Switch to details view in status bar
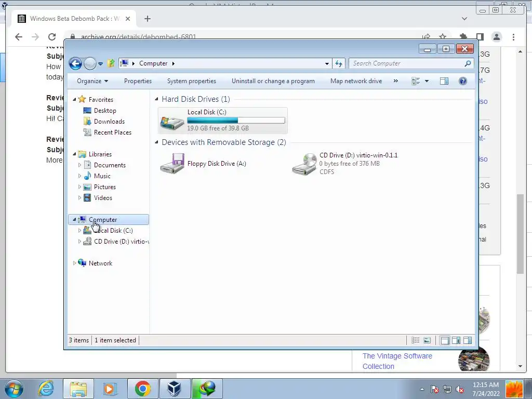 pos(415,340)
